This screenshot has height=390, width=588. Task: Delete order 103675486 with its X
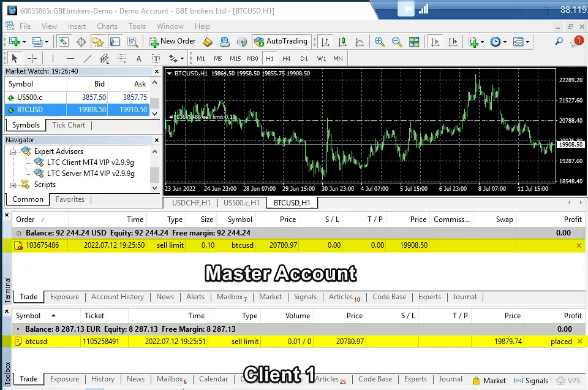coord(579,245)
